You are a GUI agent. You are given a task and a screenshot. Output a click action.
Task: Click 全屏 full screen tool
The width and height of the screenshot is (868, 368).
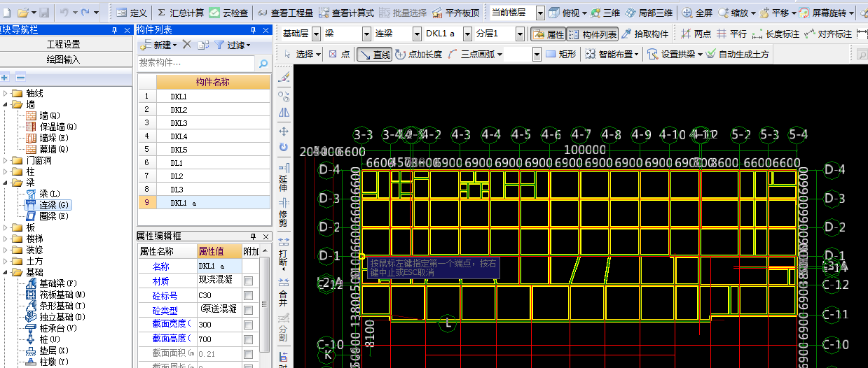[x=698, y=13]
